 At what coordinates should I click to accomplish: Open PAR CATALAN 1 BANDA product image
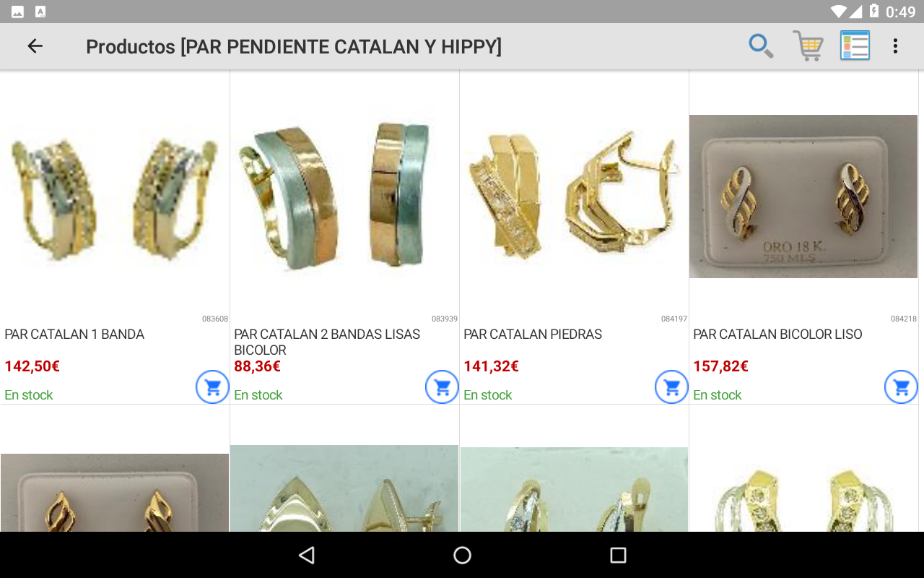tap(115, 197)
